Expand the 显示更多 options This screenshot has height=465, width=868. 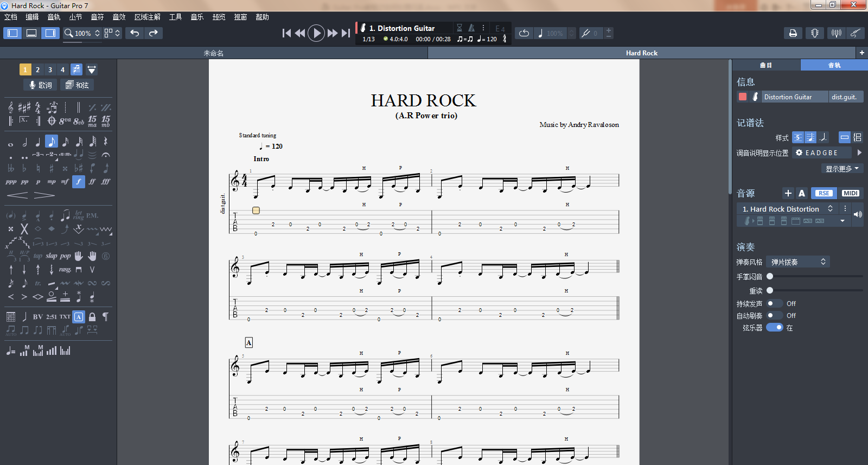pos(842,169)
